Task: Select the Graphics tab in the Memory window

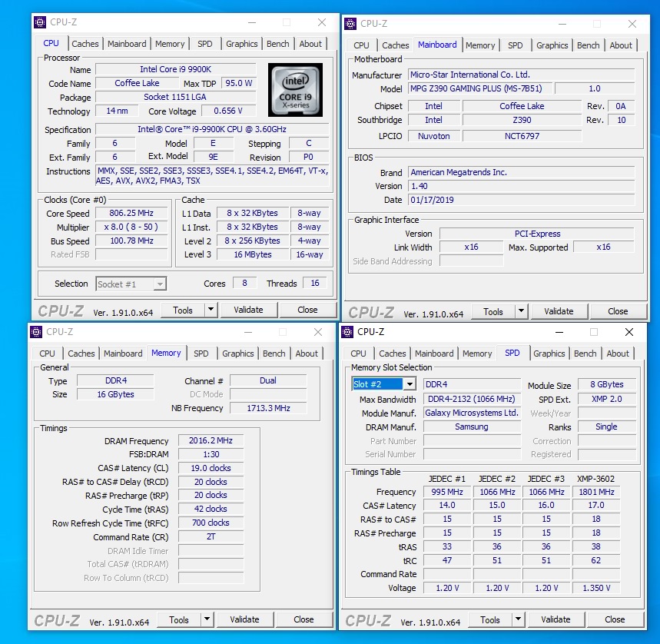Action: tap(237, 354)
